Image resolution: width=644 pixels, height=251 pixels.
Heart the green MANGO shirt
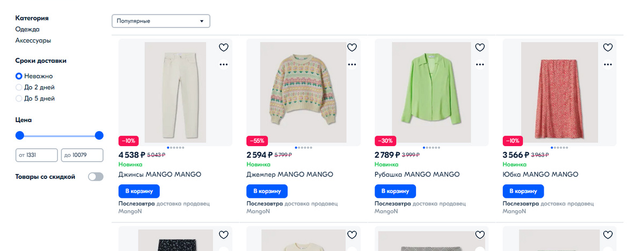coord(480,47)
